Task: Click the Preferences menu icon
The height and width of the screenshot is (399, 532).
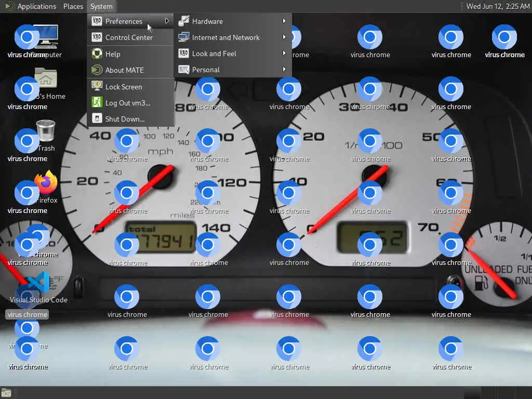Action: (x=97, y=21)
